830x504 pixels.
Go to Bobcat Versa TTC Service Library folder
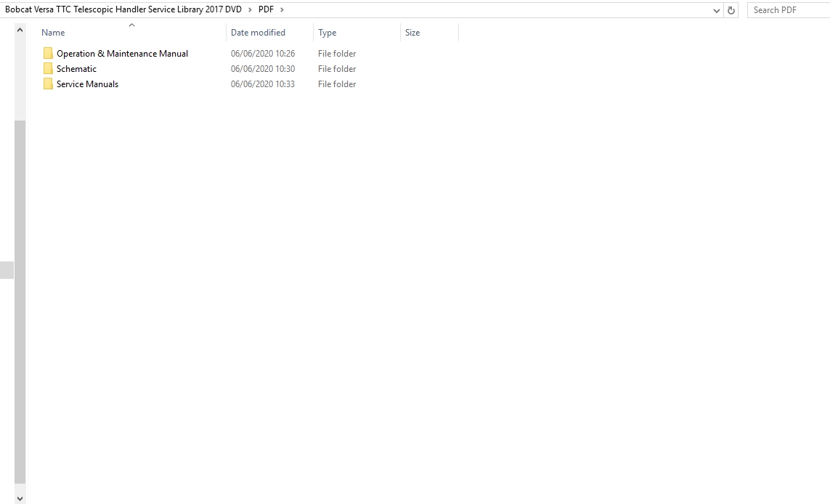(123, 9)
